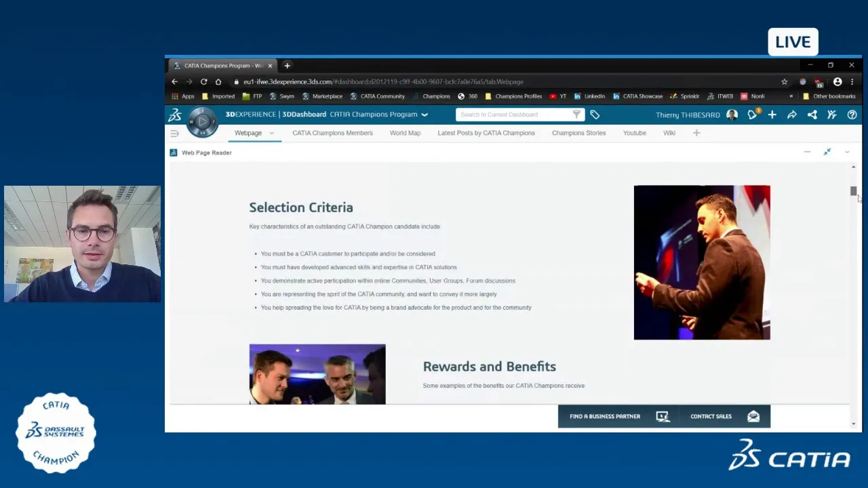
Task: Open the Champions Stories tab
Action: point(578,133)
